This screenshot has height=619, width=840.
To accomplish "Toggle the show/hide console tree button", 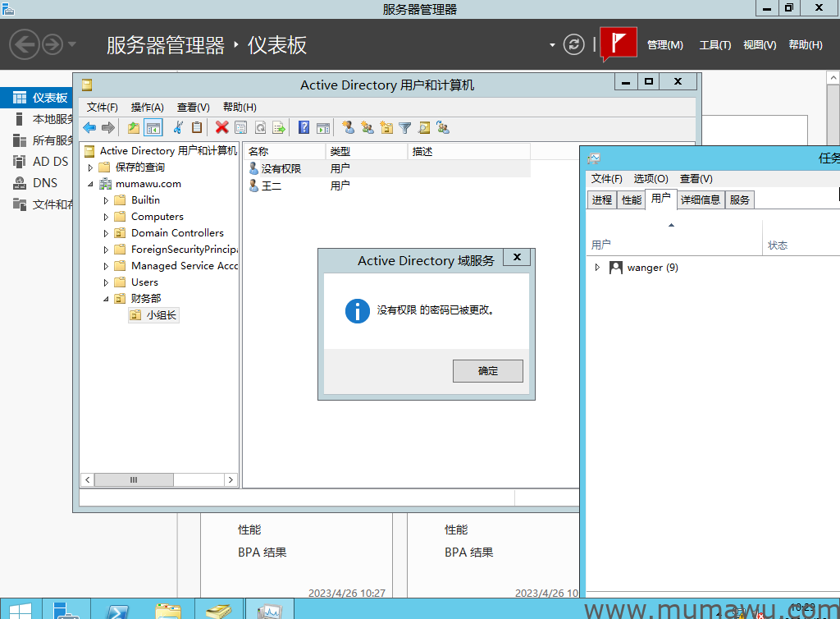I will [x=153, y=127].
